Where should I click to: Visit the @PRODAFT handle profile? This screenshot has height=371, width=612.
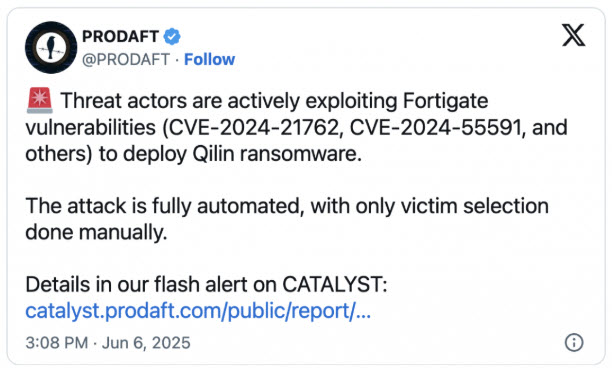click(126, 60)
